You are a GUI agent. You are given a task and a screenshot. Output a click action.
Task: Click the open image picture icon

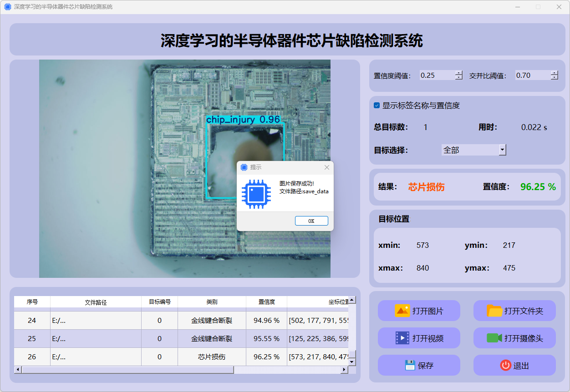point(402,311)
